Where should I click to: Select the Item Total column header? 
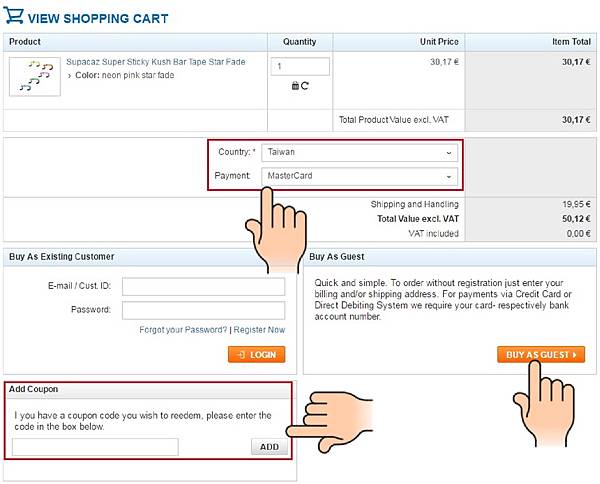coord(571,42)
